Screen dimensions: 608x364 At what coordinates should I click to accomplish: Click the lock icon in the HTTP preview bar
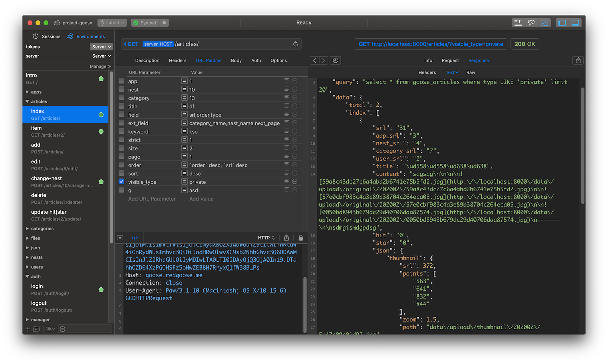(301, 238)
